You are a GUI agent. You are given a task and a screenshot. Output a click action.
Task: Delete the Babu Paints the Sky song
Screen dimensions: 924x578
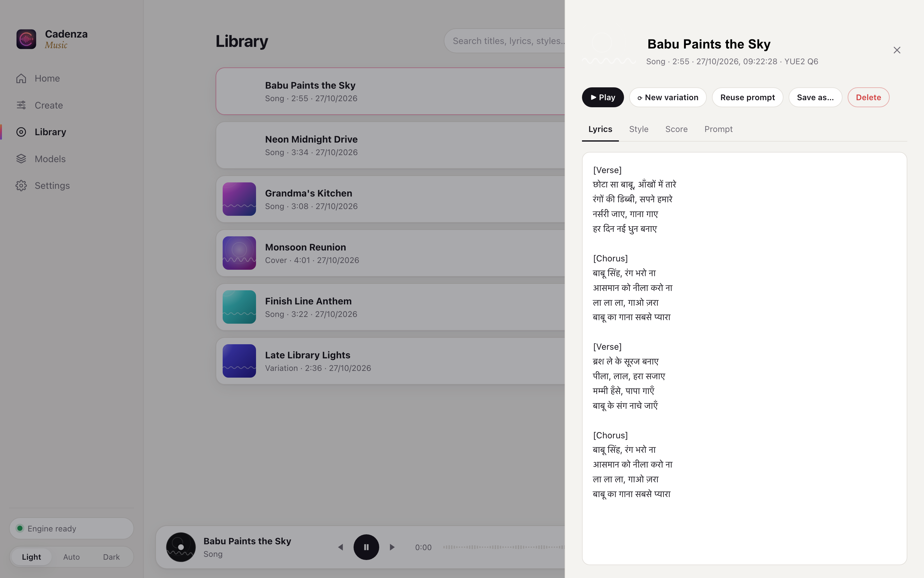pyautogui.click(x=868, y=98)
